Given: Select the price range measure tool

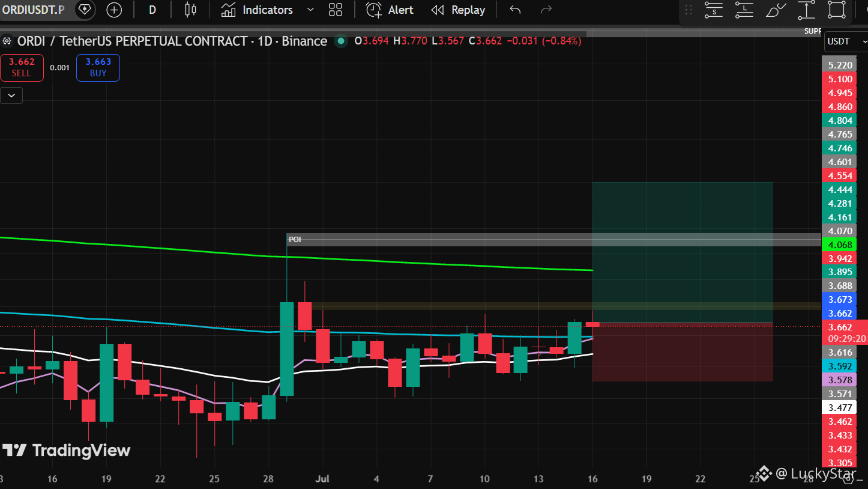Looking at the screenshot, I should click(806, 10).
